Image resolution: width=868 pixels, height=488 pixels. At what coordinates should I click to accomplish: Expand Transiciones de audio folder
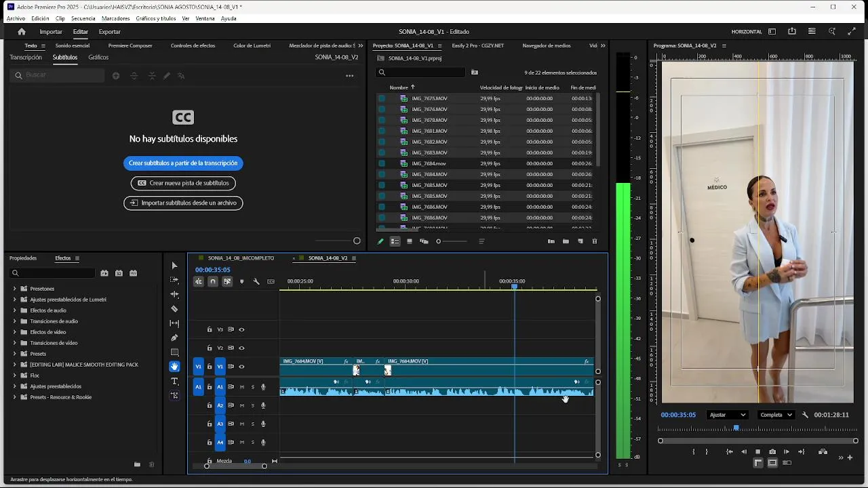point(14,321)
